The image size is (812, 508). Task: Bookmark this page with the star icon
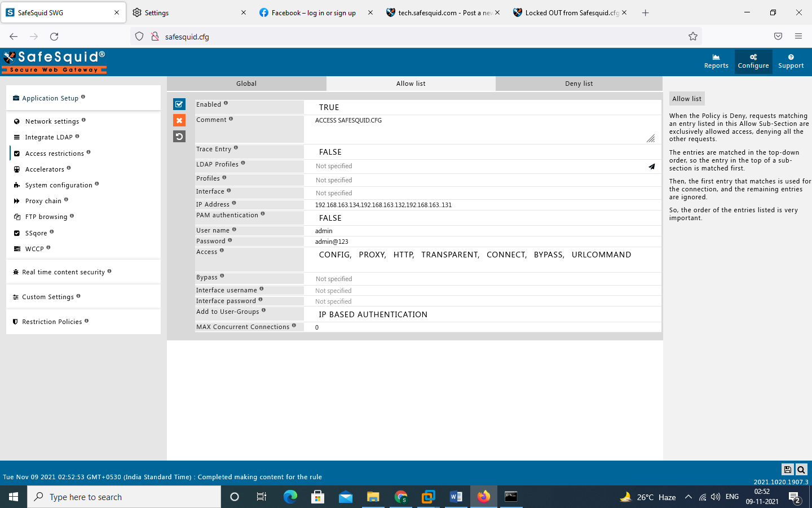coord(693,37)
